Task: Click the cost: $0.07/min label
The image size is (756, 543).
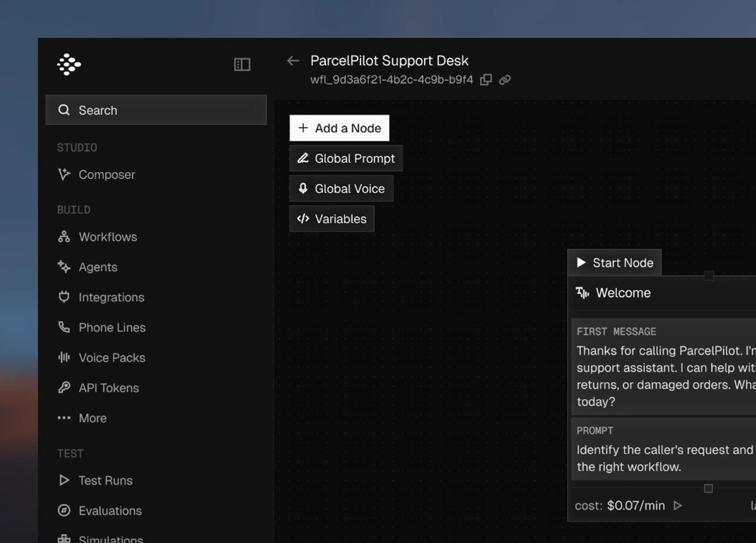Action: pos(620,506)
